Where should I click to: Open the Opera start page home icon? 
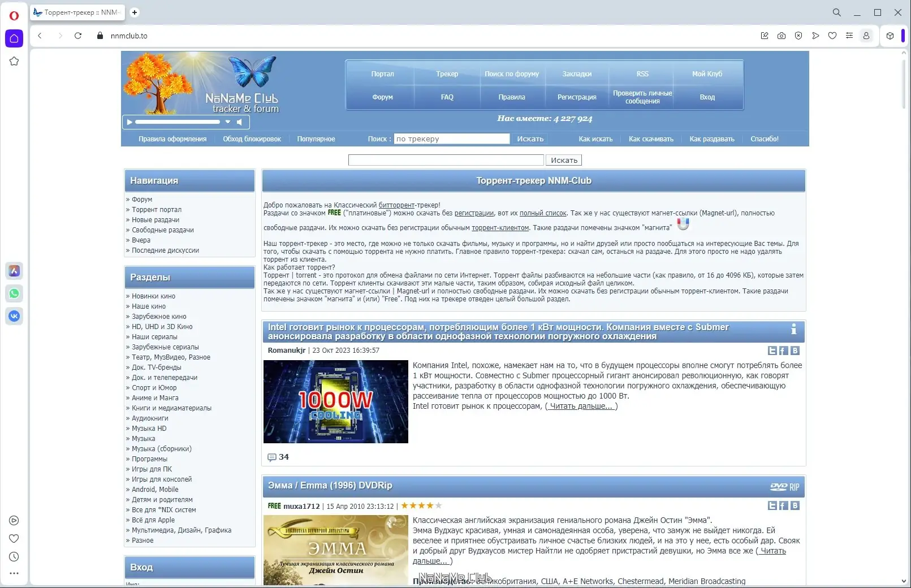pyautogui.click(x=14, y=38)
